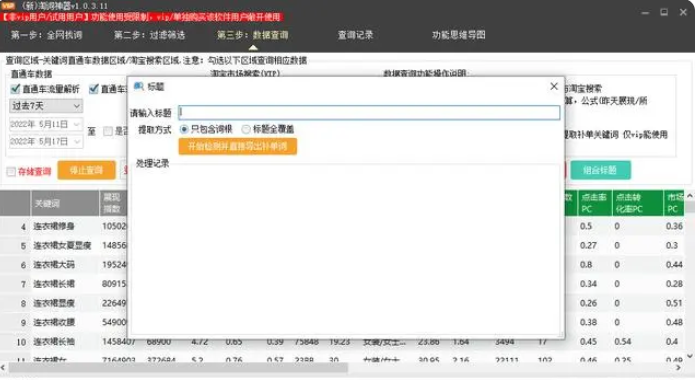The image size is (695, 380).
Task: Click the green 组合标题 button
Action: 600,170
